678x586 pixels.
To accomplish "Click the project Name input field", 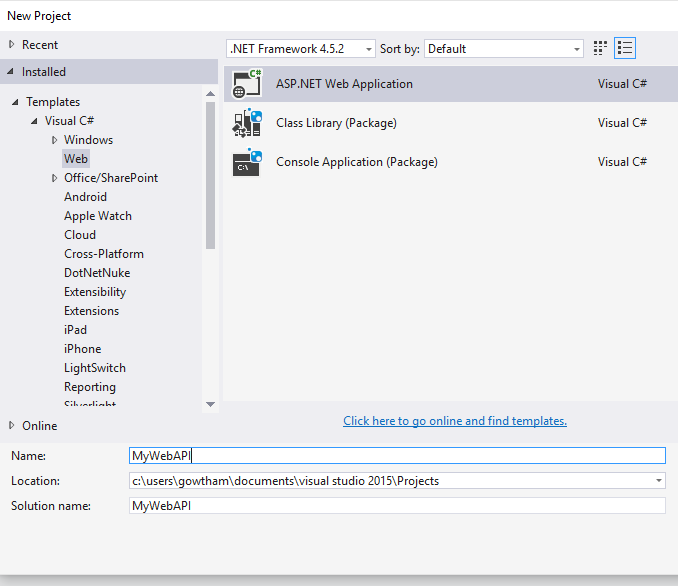I will [x=397, y=455].
